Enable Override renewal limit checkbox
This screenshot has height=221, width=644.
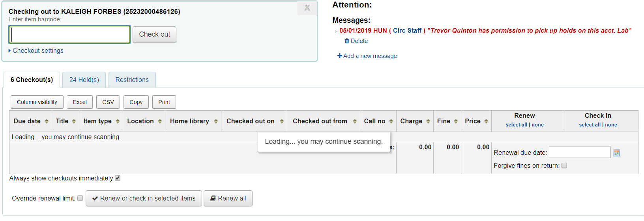pos(80,199)
